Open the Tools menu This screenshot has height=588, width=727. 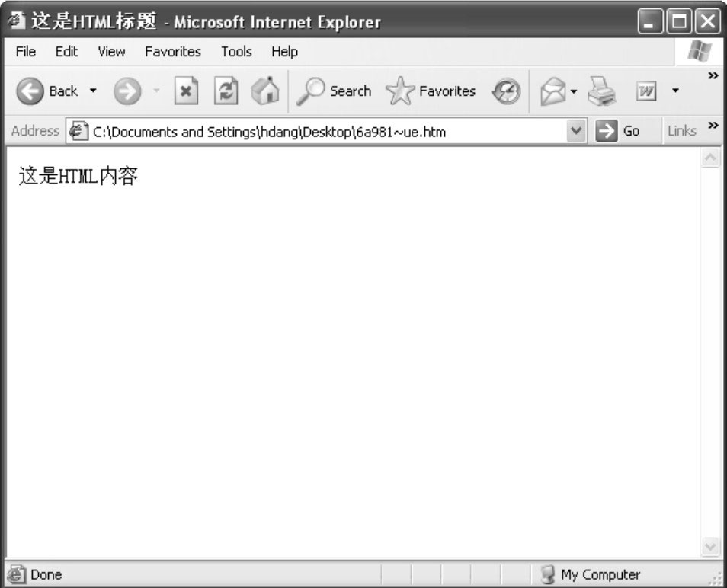(x=236, y=52)
